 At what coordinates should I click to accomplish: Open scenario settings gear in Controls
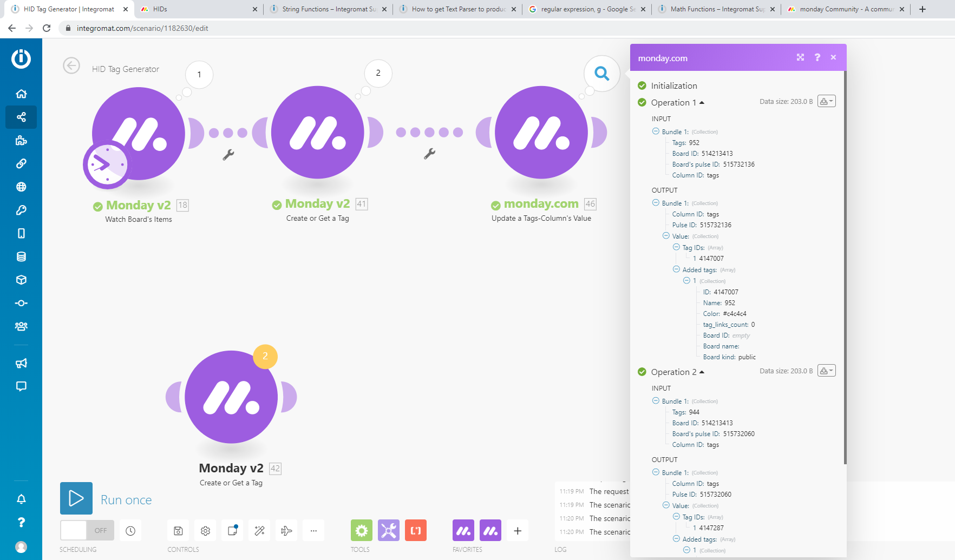pos(205,531)
